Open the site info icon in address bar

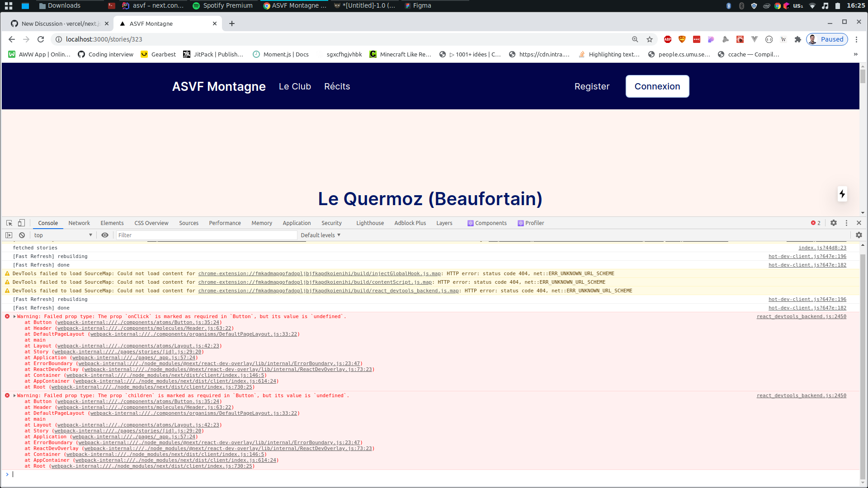tap(59, 39)
